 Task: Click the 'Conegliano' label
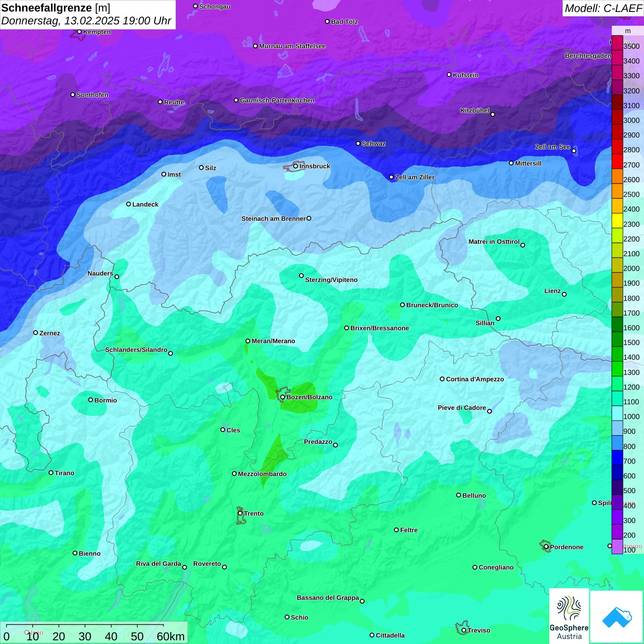496,567
